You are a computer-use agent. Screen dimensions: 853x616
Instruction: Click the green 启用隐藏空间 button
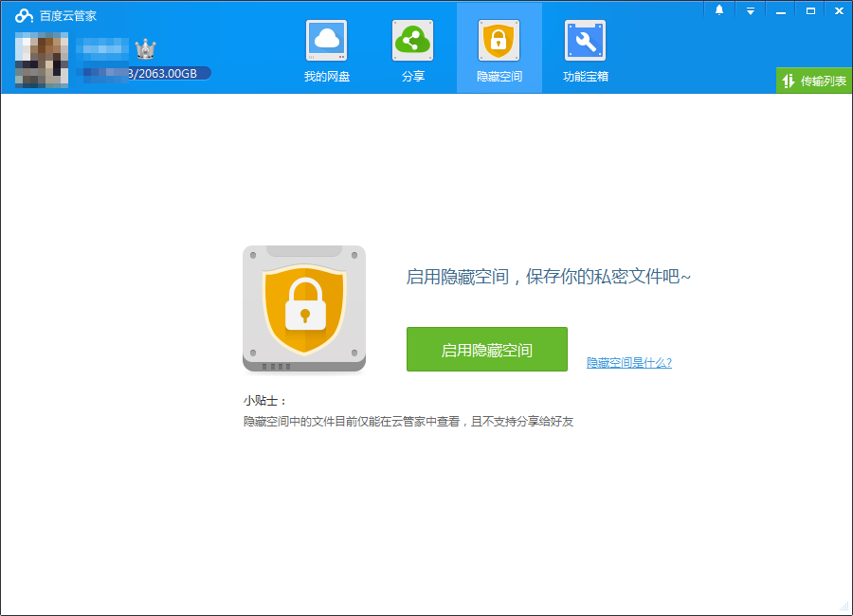pyautogui.click(x=486, y=350)
